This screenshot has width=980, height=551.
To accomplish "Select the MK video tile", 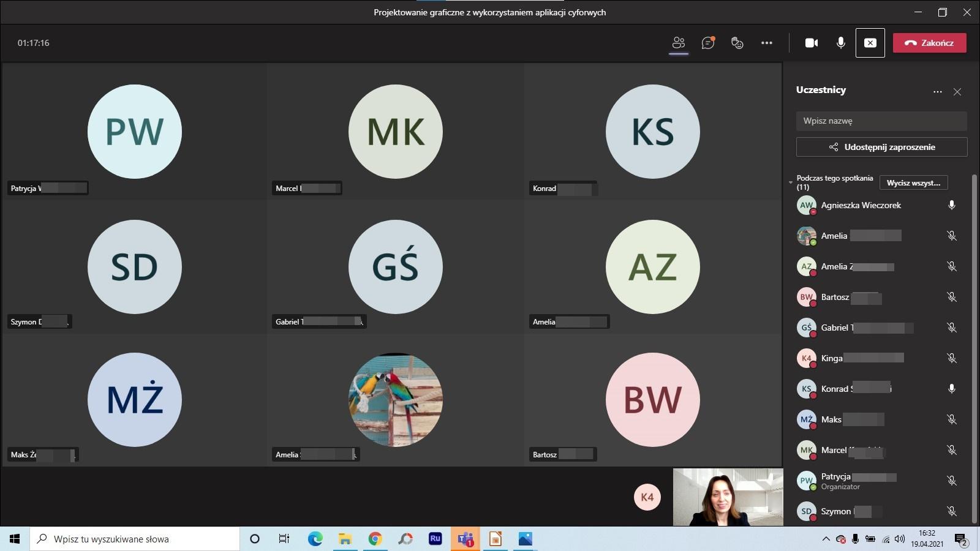I will click(395, 131).
